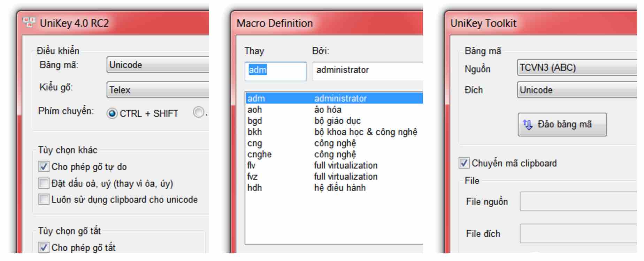Expand the Nguồn TCVN3 (ABC) combo box
This screenshot has height=261, width=644.
(x=577, y=67)
